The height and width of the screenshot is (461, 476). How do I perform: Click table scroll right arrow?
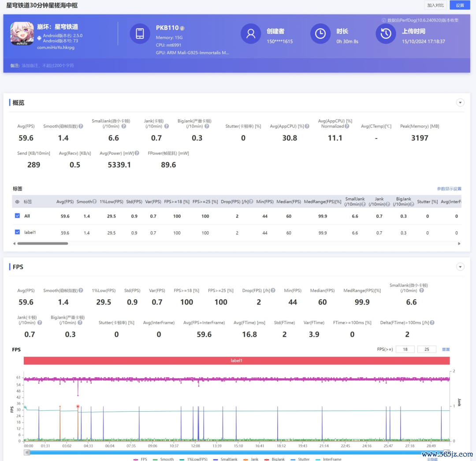tap(459, 243)
